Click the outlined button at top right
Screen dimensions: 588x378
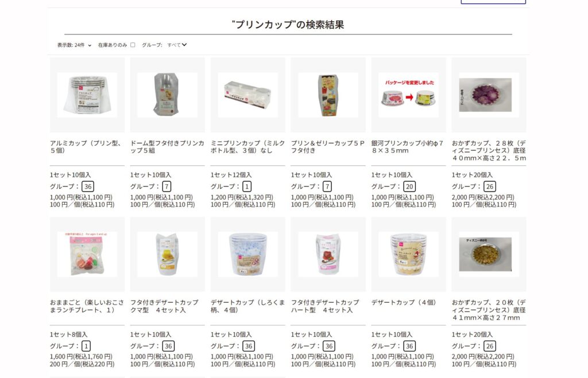coord(493,2)
